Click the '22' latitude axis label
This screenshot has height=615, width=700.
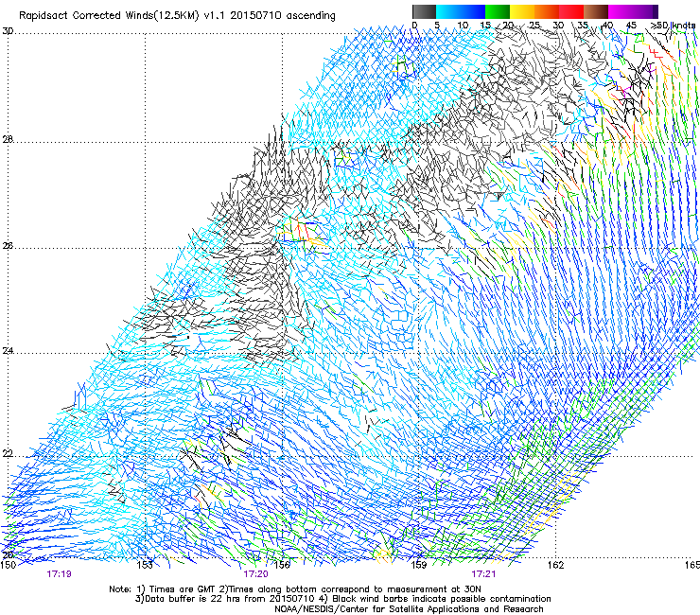point(8,454)
